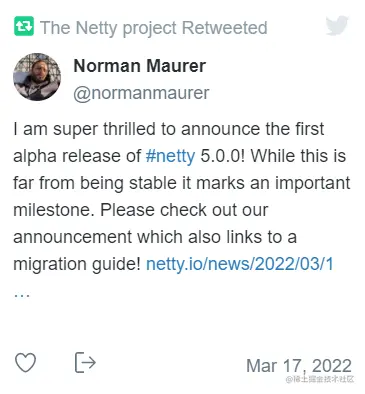The image size is (365, 394).
Task: Click the blue ellipsis continuing the URL
Action: pos(22,295)
